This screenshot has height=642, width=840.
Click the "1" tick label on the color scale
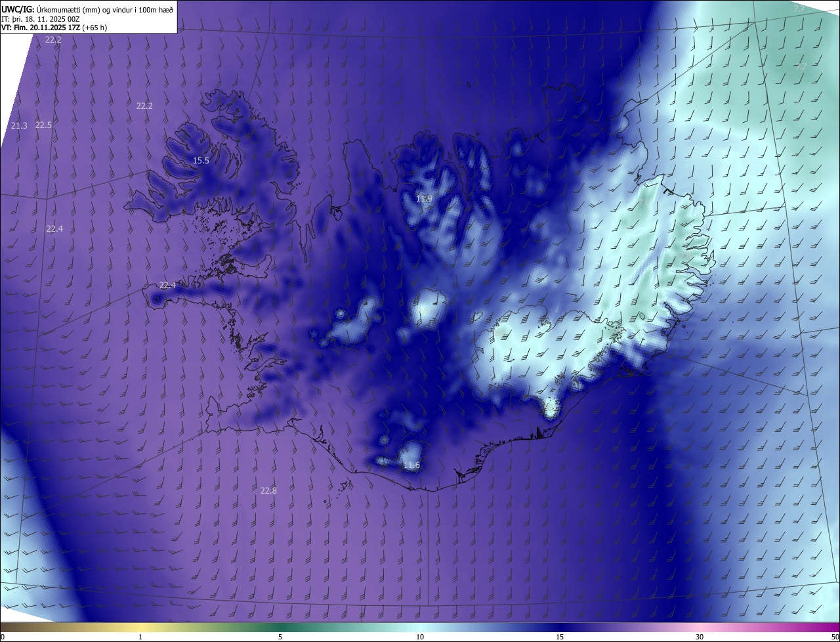140,637
